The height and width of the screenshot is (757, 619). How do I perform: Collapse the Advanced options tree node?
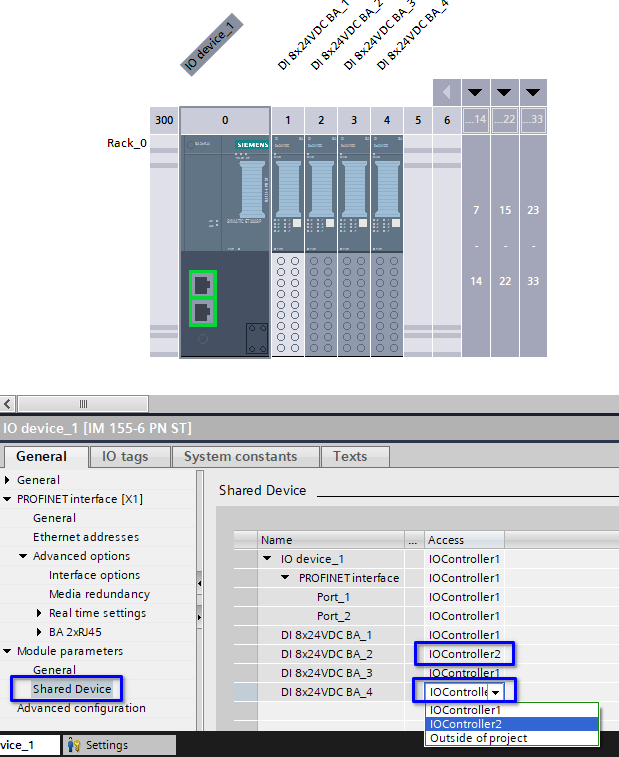(x=24, y=556)
